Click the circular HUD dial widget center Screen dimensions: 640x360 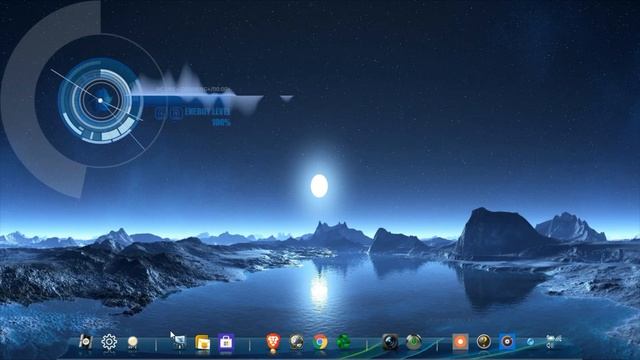coord(100,100)
